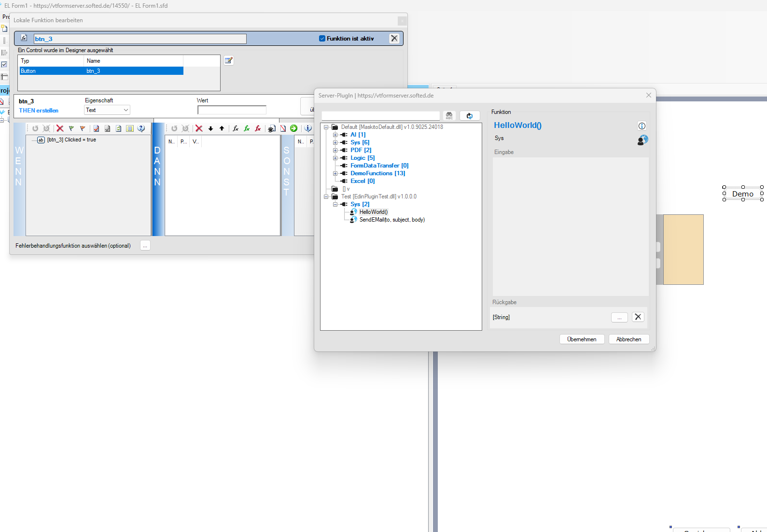Click the edit control icon beside the control list
767x532 pixels.
229,60
